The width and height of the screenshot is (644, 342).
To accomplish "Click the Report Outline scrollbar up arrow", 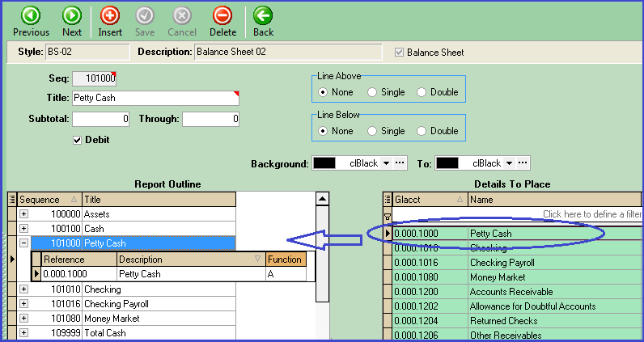I will point(323,199).
